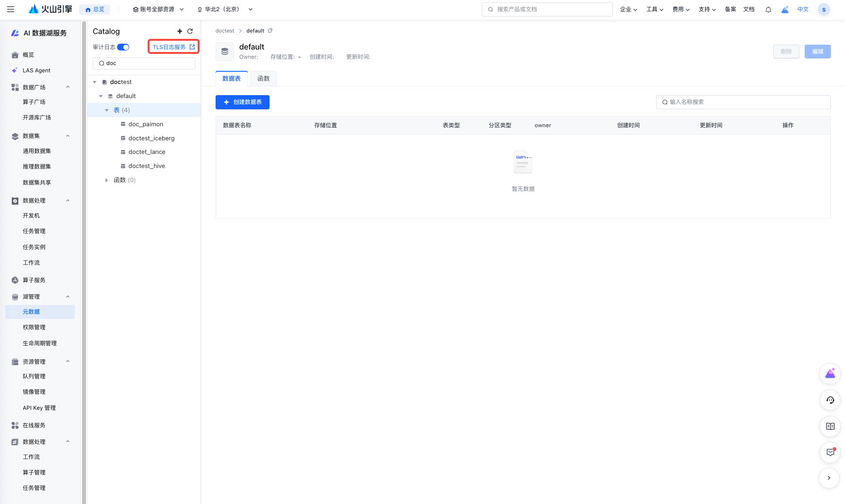Screen dimensions: 845x504
Task: Collapse the floating side toolbar arrow
Action: click(829, 478)
